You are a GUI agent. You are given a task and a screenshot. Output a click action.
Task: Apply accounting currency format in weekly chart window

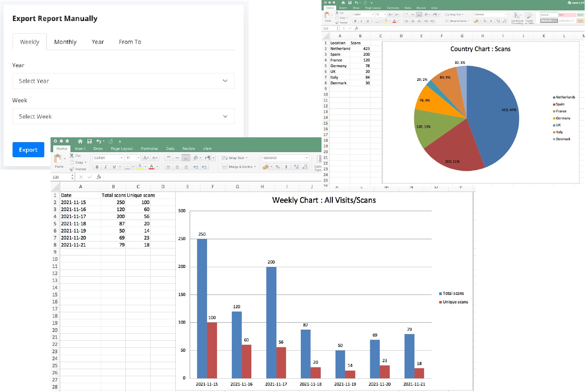265,167
